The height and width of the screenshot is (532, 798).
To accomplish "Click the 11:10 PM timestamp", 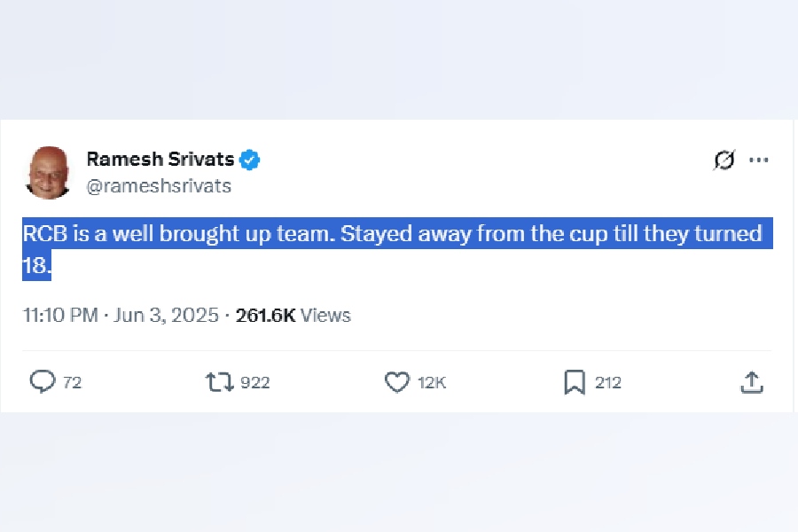I will (59, 316).
